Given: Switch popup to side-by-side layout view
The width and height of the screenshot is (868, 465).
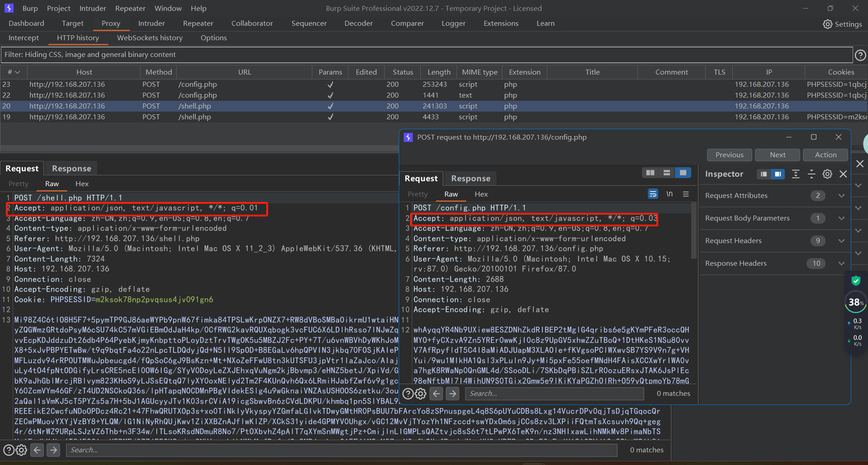Looking at the screenshot, I should [650, 173].
